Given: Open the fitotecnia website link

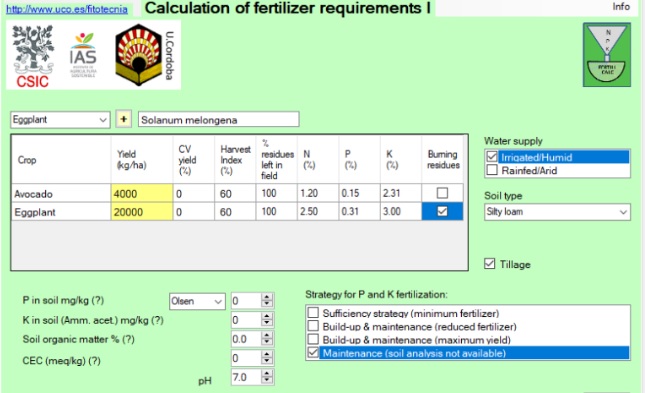Looking at the screenshot, I should point(67,9).
